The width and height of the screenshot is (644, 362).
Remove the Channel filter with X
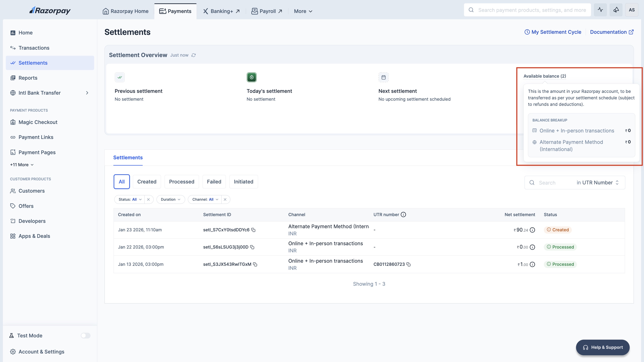coord(225,199)
